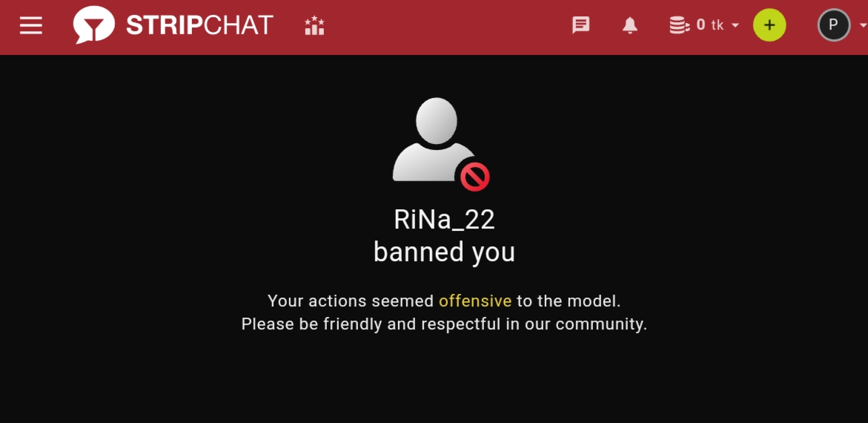Go home via STRIPCHAT wordmark
Image resolution: width=868 pixels, height=423 pixels.
200,25
